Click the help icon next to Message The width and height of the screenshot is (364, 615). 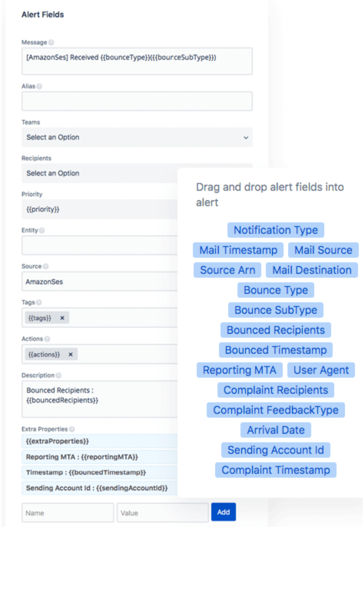51,42
